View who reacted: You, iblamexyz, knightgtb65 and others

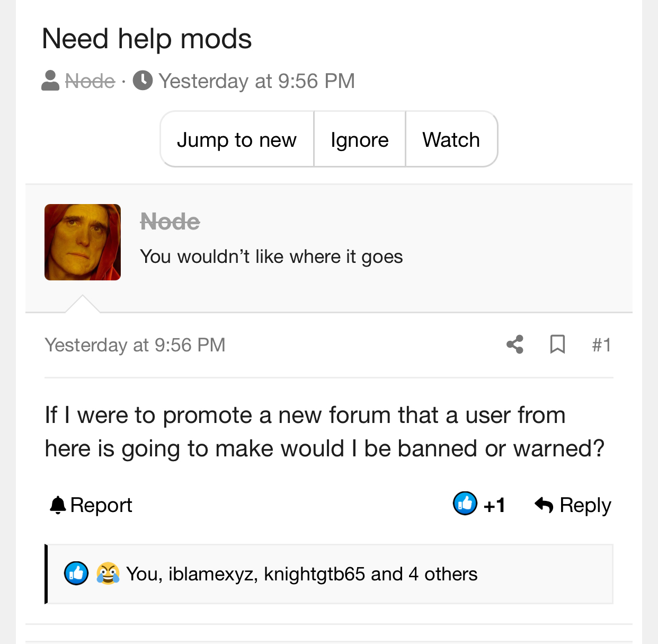pyautogui.click(x=302, y=574)
